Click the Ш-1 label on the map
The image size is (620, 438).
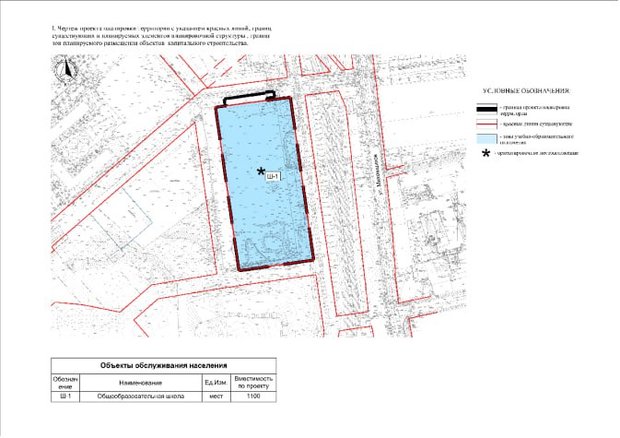pos(271,177)
